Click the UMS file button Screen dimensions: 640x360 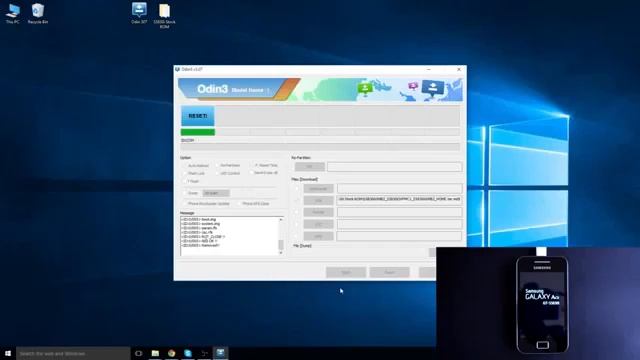click(318, 236)
